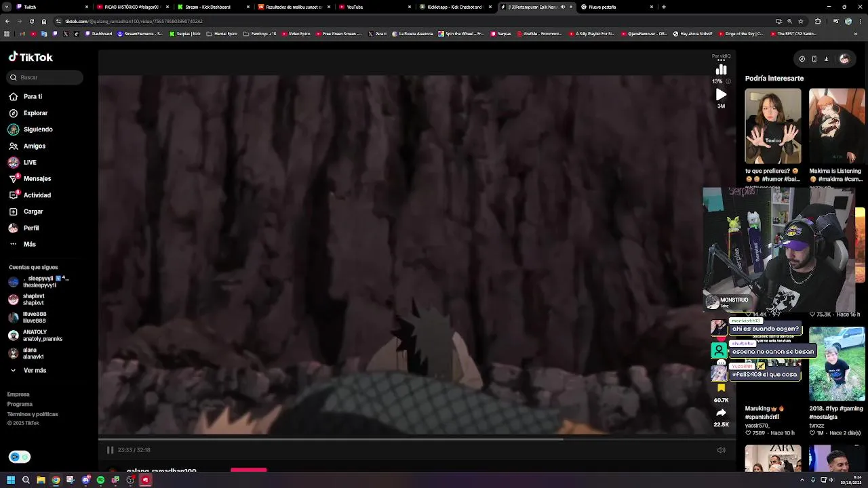Viewport: 868px width, 488px height.
Task: Focus the Buscar search field
Action: [45, 77]
